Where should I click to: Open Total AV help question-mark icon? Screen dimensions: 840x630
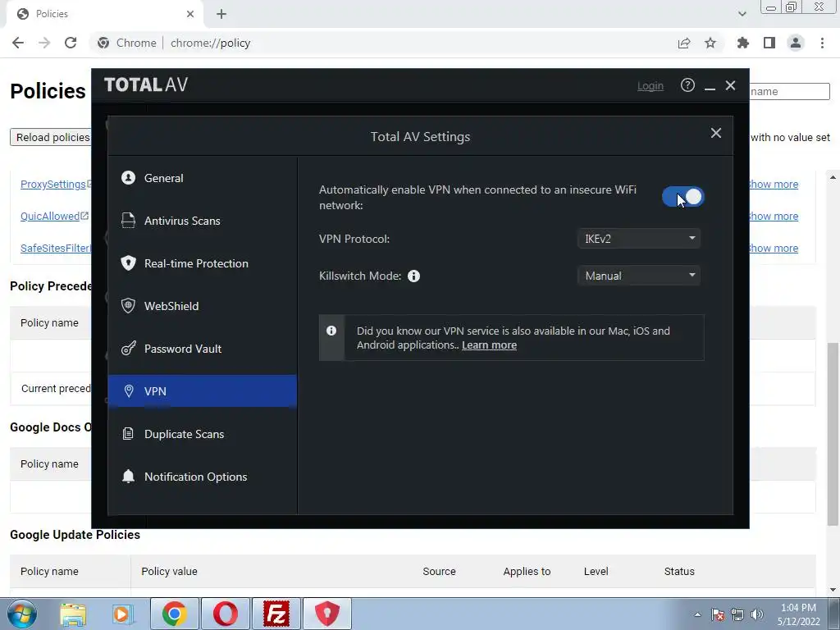pyautogui.click(x=687, y=85)
